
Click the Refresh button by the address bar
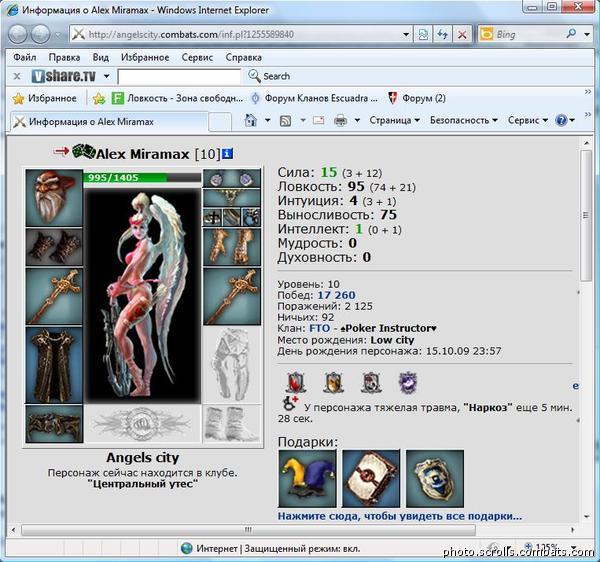443,35
